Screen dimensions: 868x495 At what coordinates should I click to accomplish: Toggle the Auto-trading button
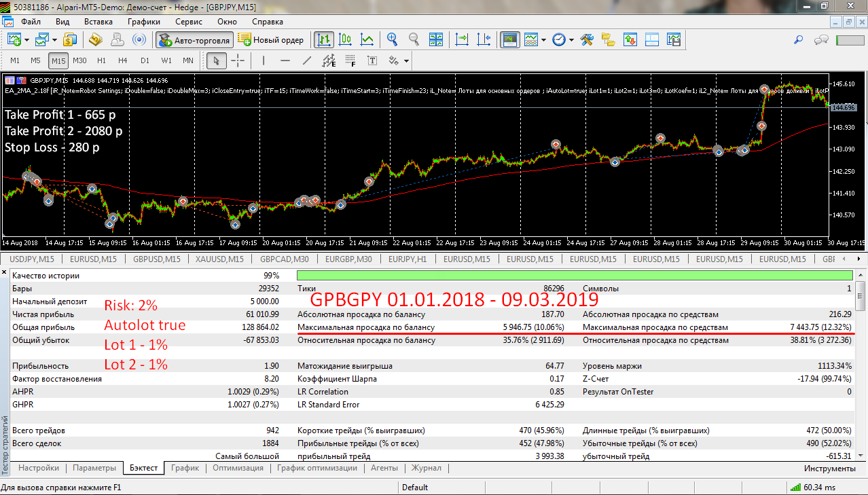[194, 39]
